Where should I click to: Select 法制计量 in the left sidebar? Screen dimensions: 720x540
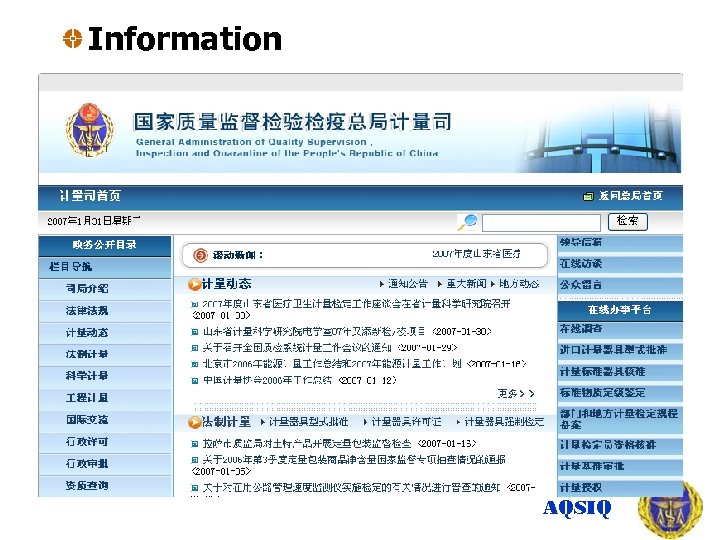[x=87, y=354]
